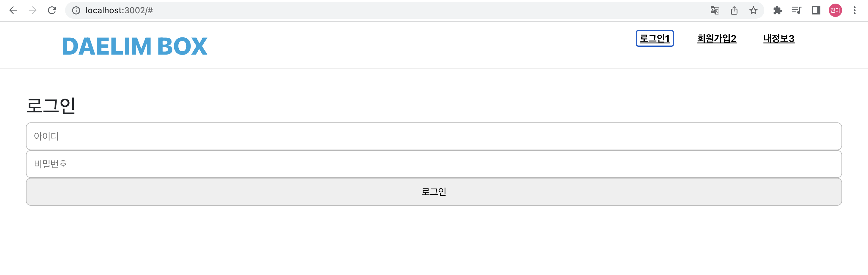Open the Extensions puzzle icon

point(777,11)
